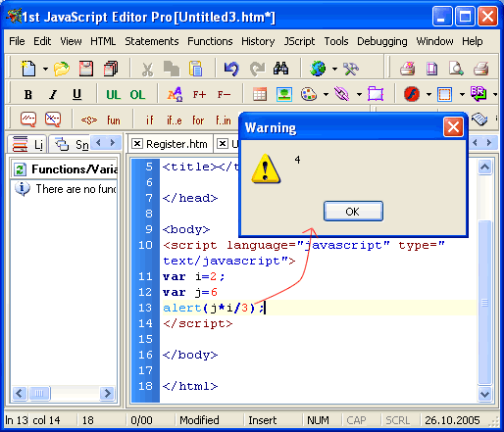Toggle Italic formatting button

(53, 95)
